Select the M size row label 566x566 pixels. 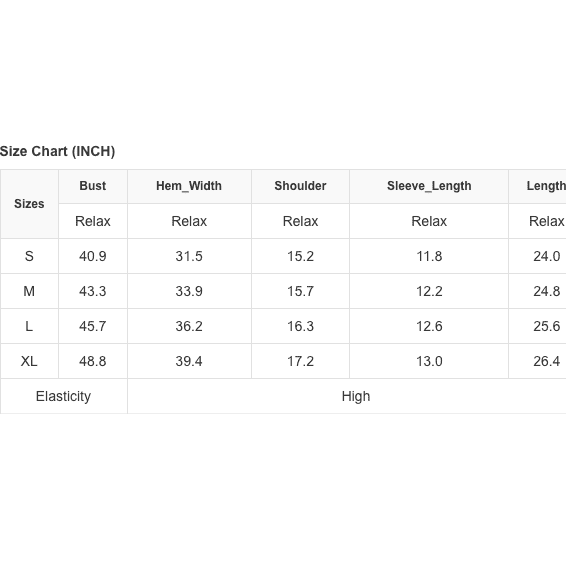[29, 291]
